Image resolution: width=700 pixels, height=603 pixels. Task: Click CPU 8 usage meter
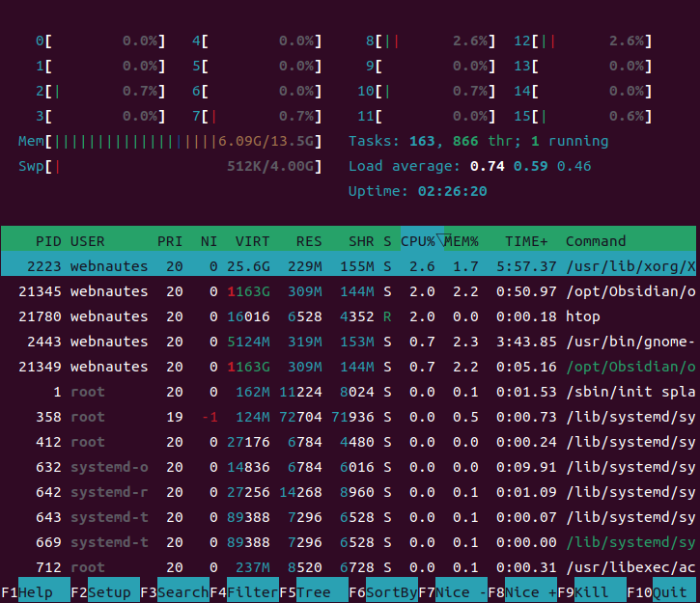click(x=431, y=41)
